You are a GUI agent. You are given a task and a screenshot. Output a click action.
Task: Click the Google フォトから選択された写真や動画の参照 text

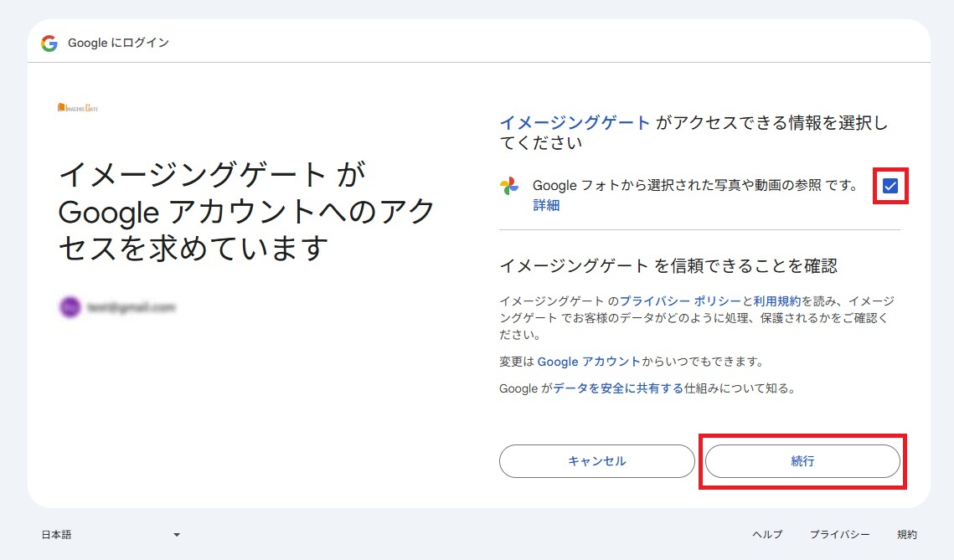(x=695, y=186)
